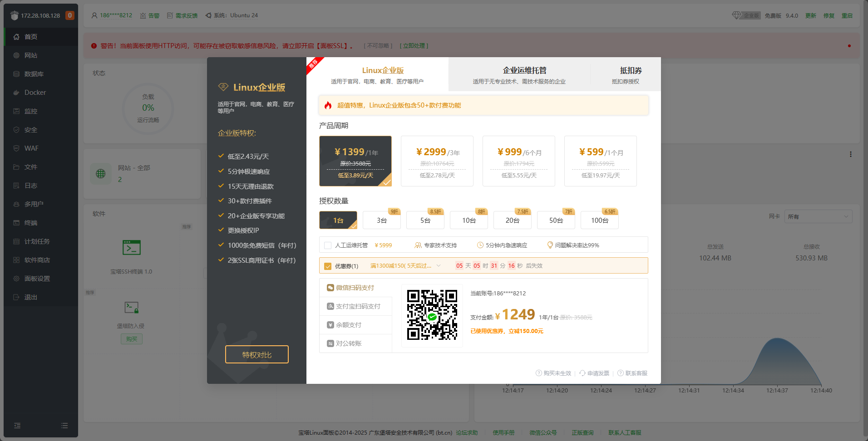Select 100台 license quantity

click(x=600, y=220)
